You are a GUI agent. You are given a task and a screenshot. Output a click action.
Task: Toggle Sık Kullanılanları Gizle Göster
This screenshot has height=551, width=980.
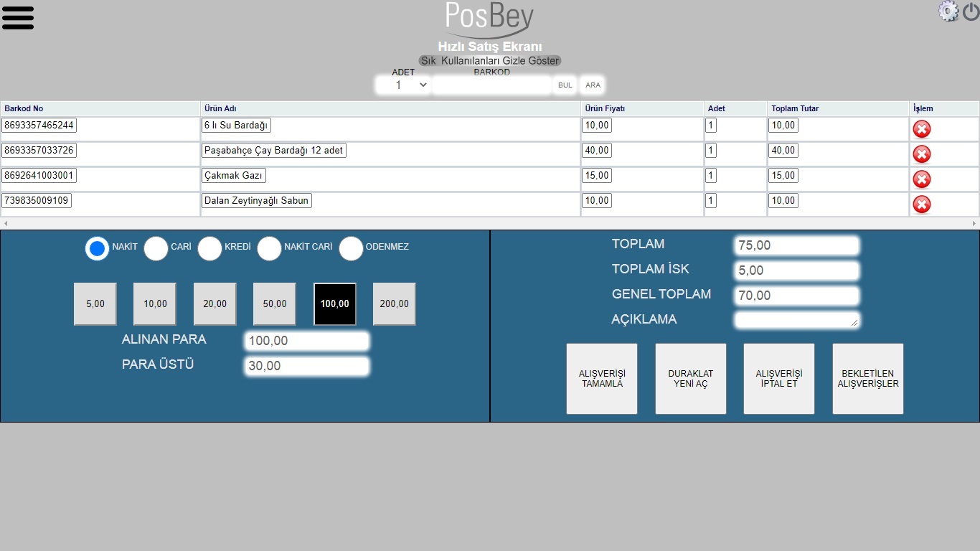[x=489, y=61]
